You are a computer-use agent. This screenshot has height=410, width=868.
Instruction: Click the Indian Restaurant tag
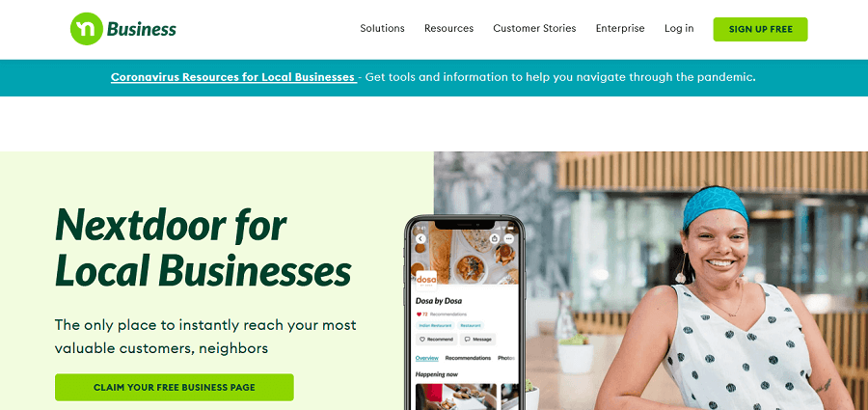pos(436,325)
